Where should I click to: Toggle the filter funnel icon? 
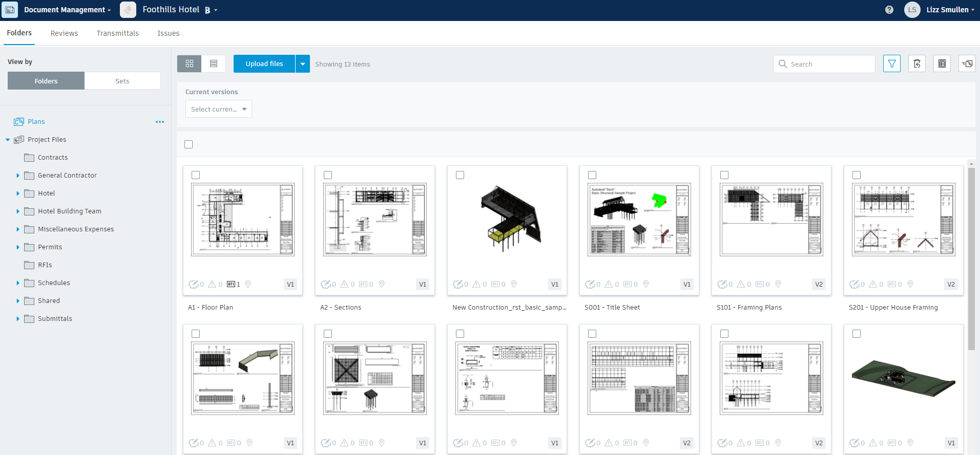point(892,64)
